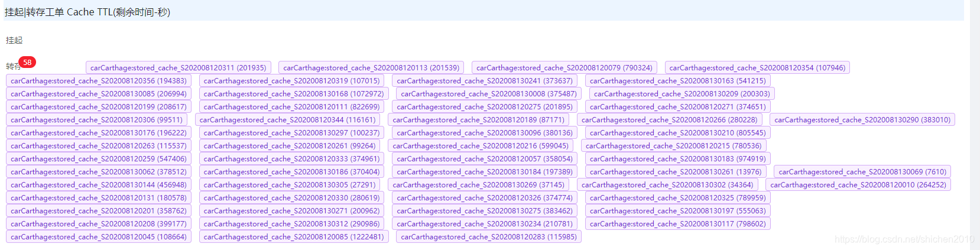Image resolution: width=980 pixels, height=250 pixels.
Task: Select tag S202008120079 (790324)
Action: (x=564, y=68)
